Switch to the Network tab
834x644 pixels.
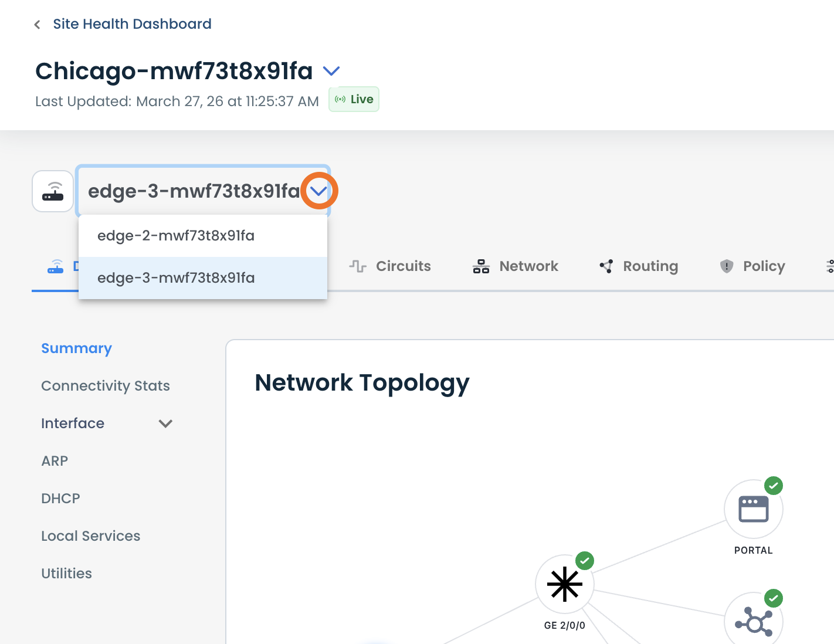click(515, 266)
